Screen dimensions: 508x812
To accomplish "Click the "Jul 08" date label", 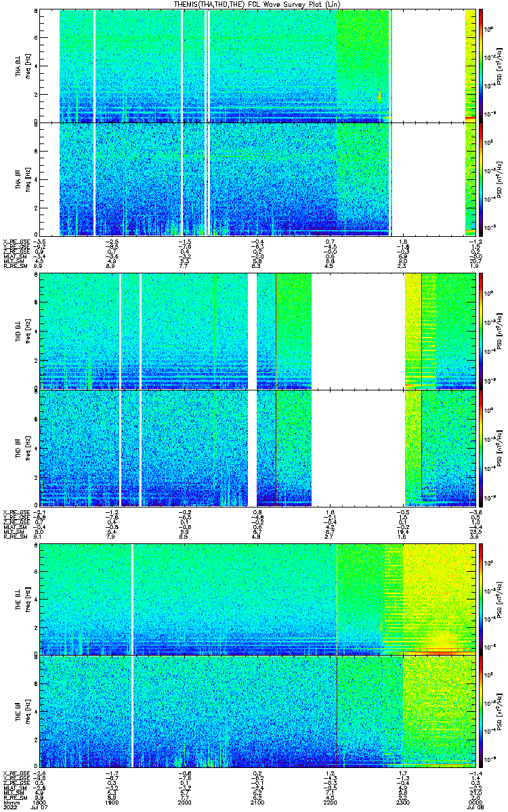I will tap(475, 808).
